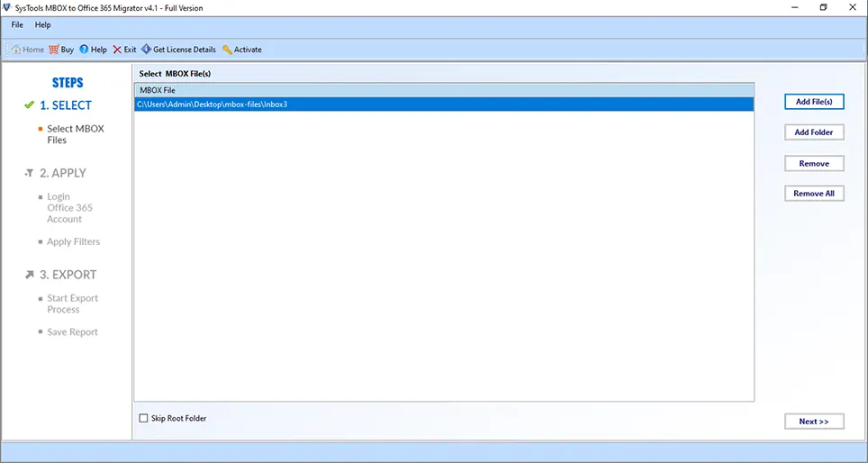Click the SysTools app icon in title bar
Screen dimensions: 868x463
coord(6,8)
